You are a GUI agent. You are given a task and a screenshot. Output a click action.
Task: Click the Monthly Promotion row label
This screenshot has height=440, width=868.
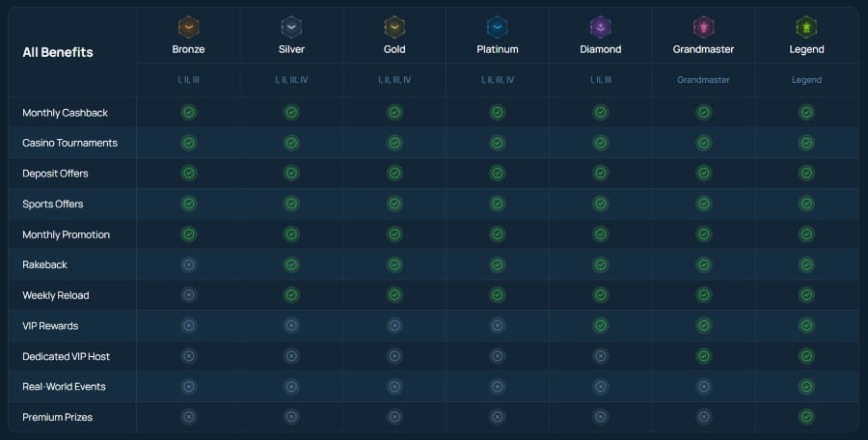click(66, 234)
